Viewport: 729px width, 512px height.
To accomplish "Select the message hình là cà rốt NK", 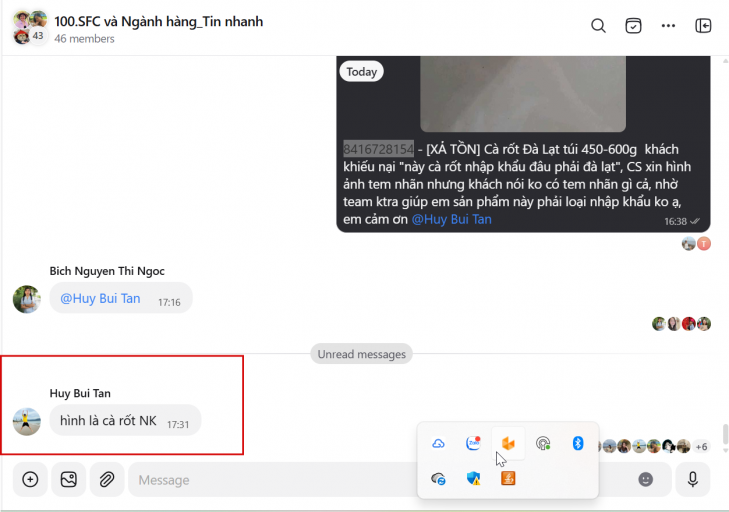I will 108,421.
